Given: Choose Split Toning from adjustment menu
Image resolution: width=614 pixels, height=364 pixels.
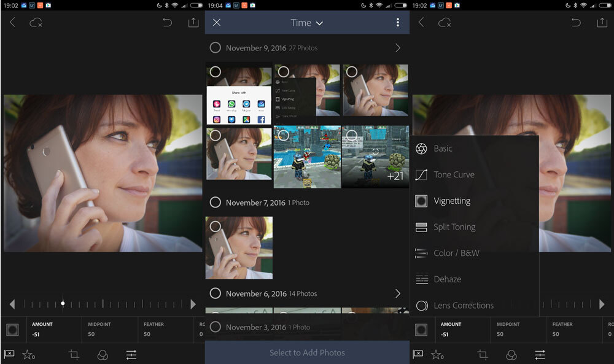Looking at the screenshot, I should click(x=454, y=227).
